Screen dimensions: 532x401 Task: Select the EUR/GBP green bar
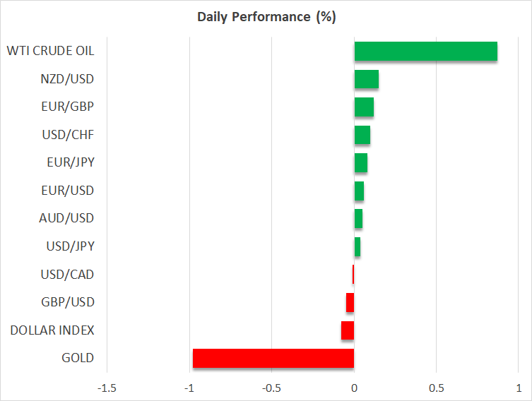(364, 107)
